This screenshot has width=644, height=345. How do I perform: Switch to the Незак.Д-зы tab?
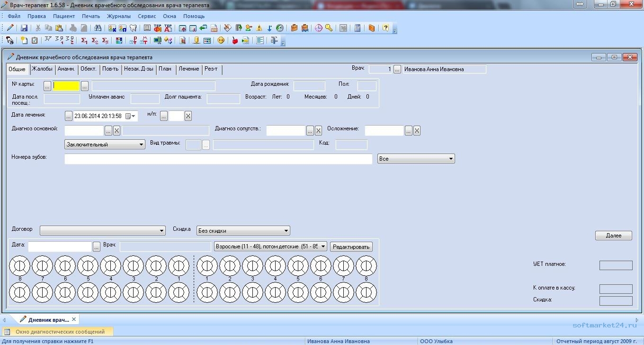139,69
